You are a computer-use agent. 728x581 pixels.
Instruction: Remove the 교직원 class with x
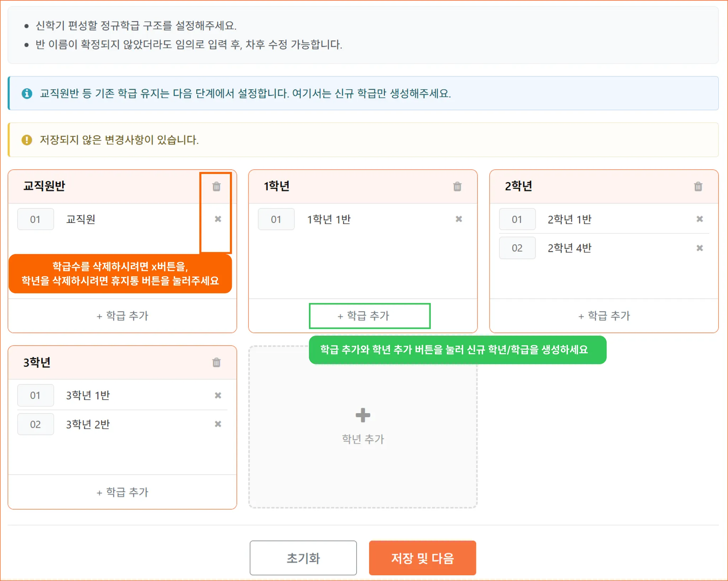point(218,219)
